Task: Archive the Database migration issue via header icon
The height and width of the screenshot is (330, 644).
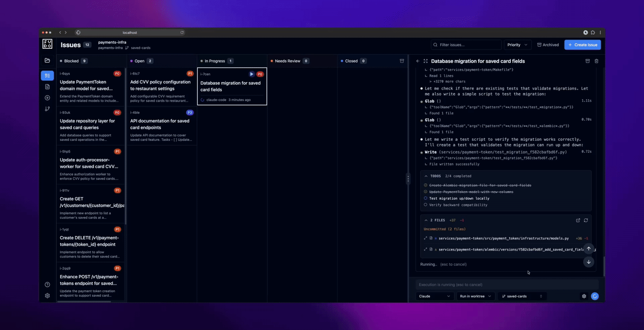Action: point(587,61)
